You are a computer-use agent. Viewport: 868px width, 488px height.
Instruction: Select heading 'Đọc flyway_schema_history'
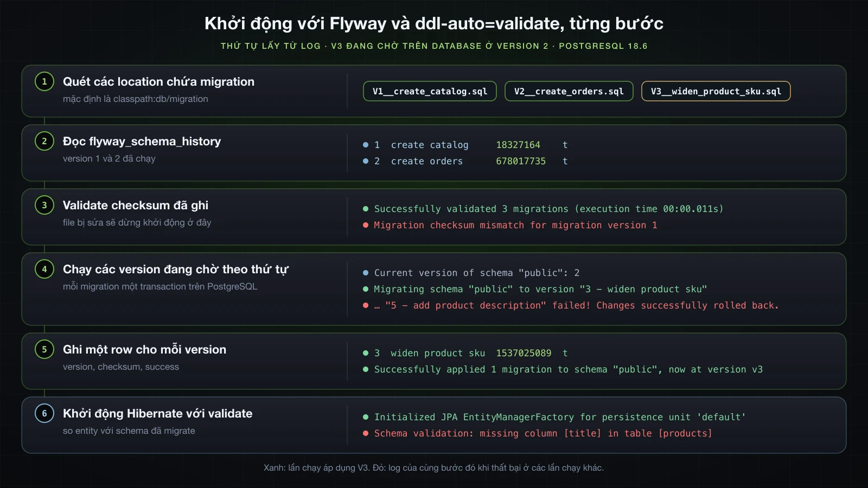[142, 141]
